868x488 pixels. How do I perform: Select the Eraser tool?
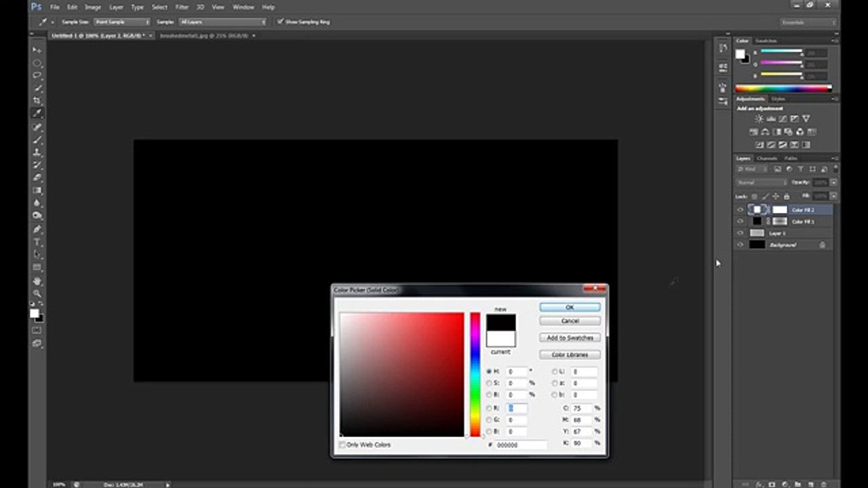point(37,178)
